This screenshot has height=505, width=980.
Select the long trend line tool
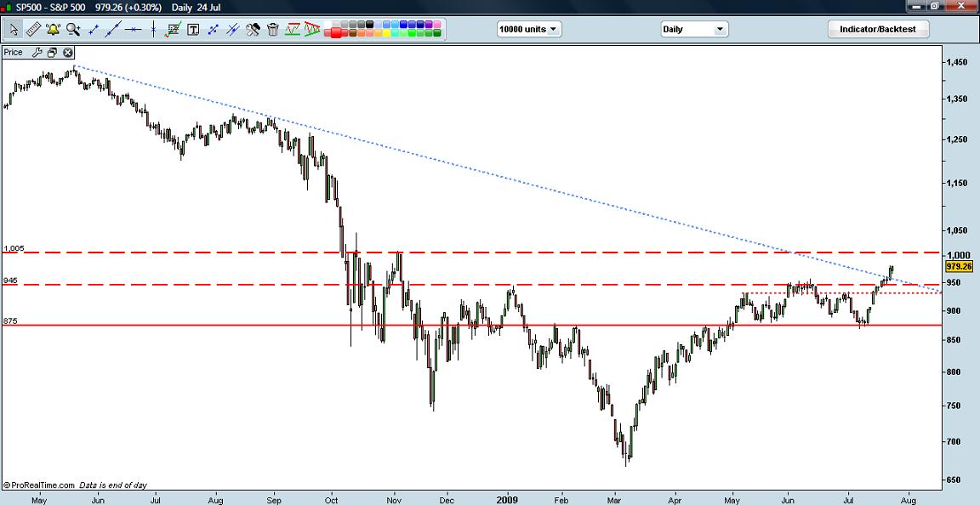pyautogui.click(x=113, y=29)
